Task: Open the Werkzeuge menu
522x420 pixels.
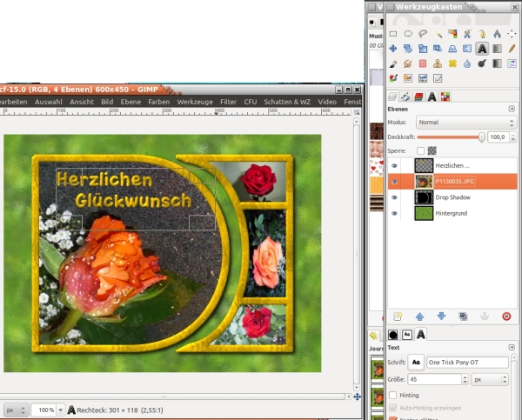Action: coord(195,102)
